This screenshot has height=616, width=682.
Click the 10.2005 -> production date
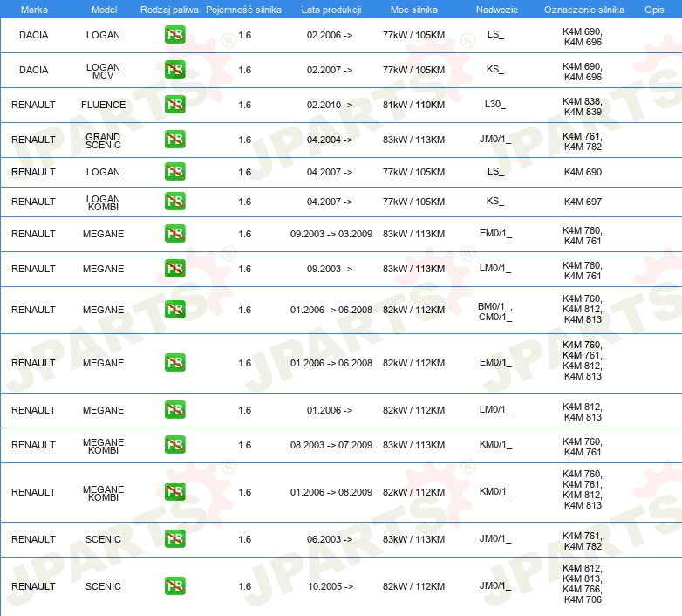pyautogui.click(x=331, y=586)
